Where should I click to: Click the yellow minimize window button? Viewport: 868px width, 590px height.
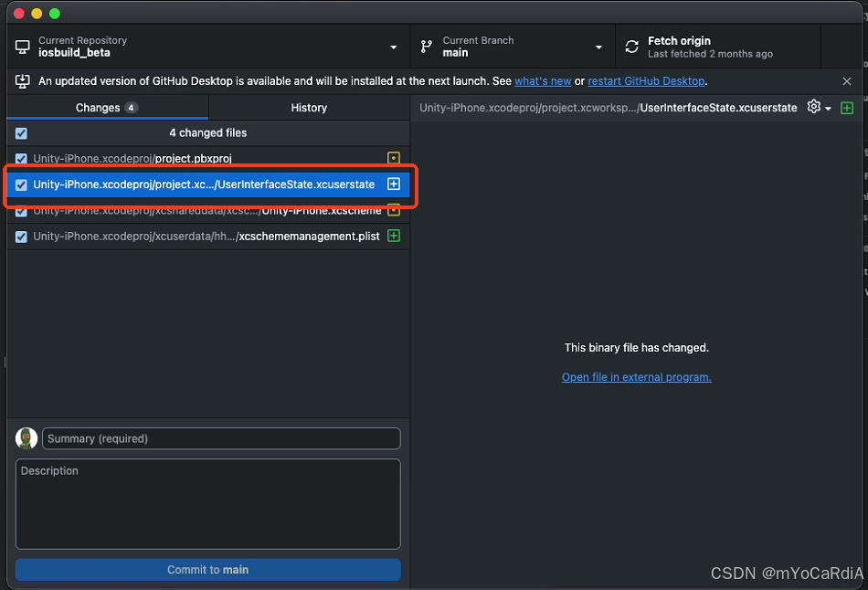[x=37, y=14]
